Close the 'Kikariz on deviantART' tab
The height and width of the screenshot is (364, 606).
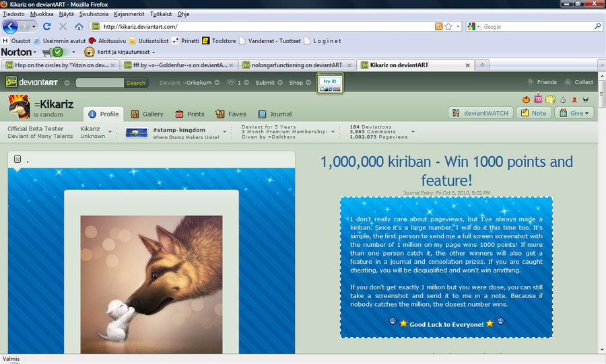[x=467, y=65]
